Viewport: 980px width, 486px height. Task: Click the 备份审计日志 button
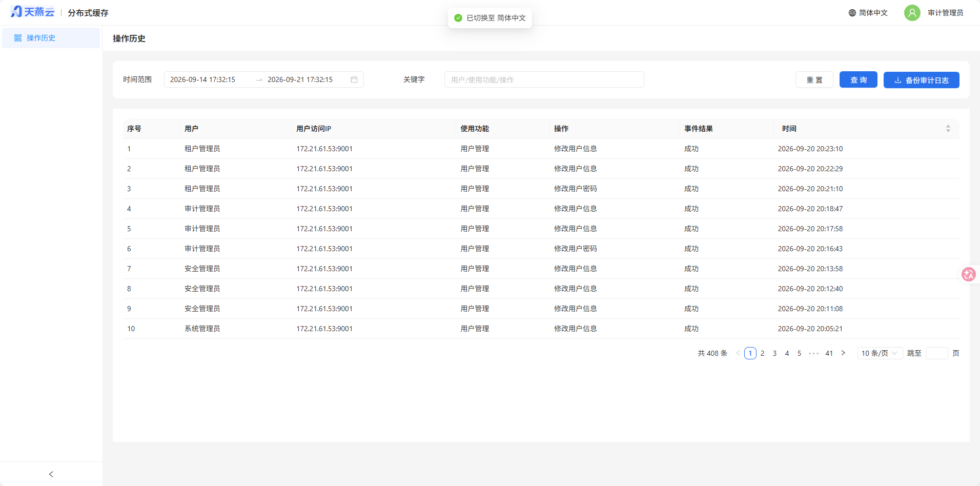point(922,80)
